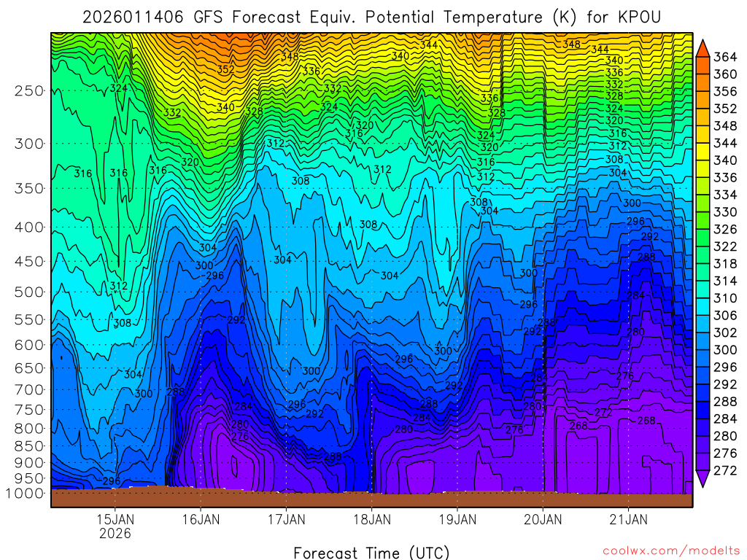Click the 306 value on the colorbar scale
The width and height of the screenshot is (747, 560).
(725, 316)
